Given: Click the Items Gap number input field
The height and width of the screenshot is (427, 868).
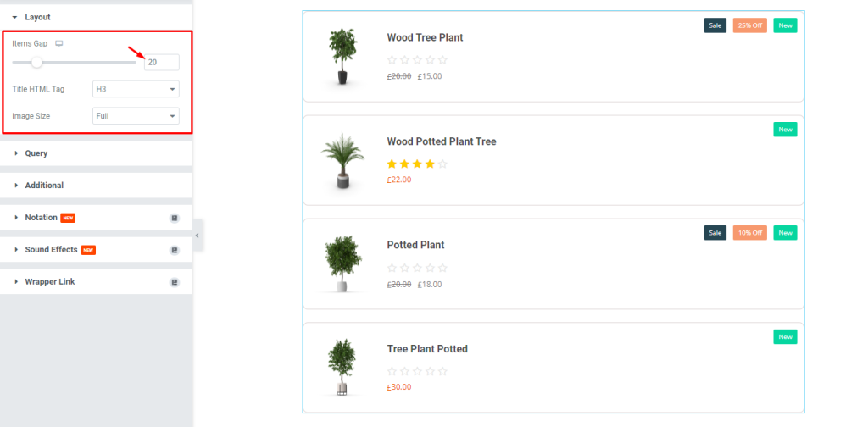Looking at the screenshot, I should [162, 63].
